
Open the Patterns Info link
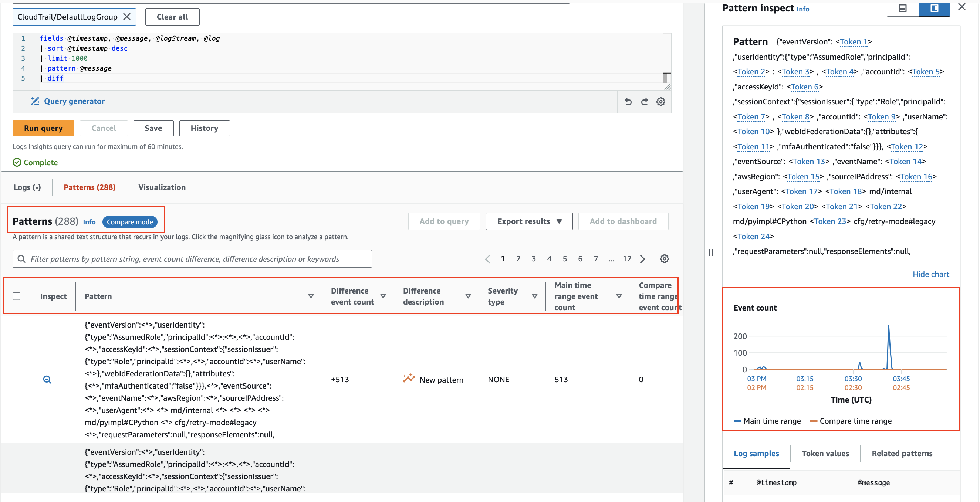pos(89,222)
